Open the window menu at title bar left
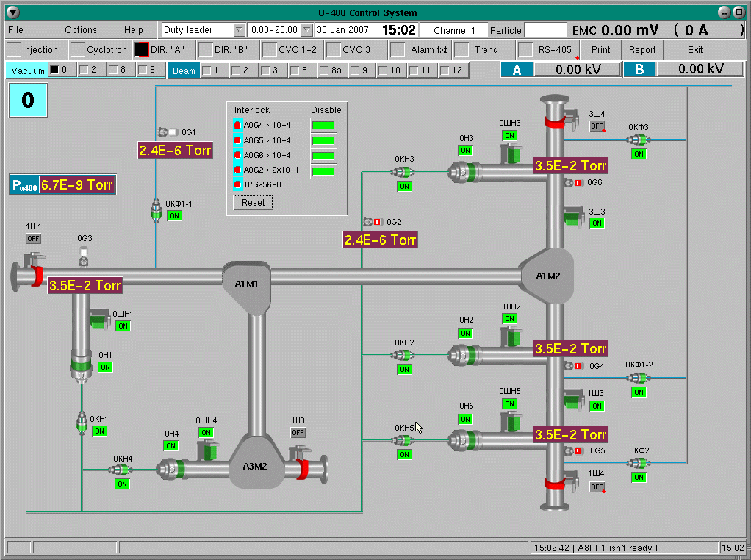 (x=12, y=12)
